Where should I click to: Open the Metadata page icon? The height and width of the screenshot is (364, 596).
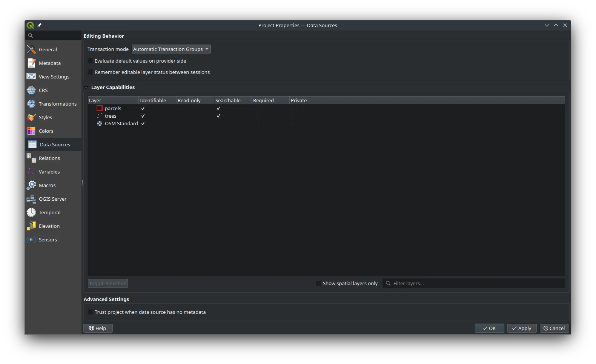point(31,63)
